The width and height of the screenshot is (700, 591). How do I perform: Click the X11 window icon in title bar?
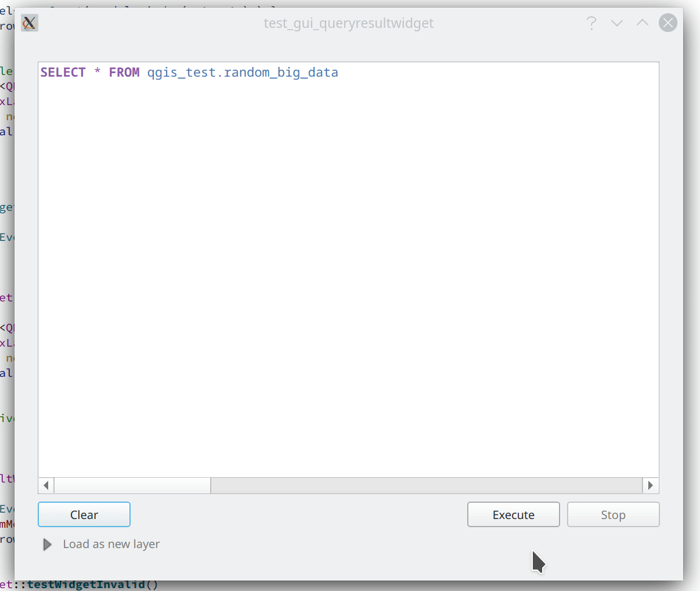30,23
